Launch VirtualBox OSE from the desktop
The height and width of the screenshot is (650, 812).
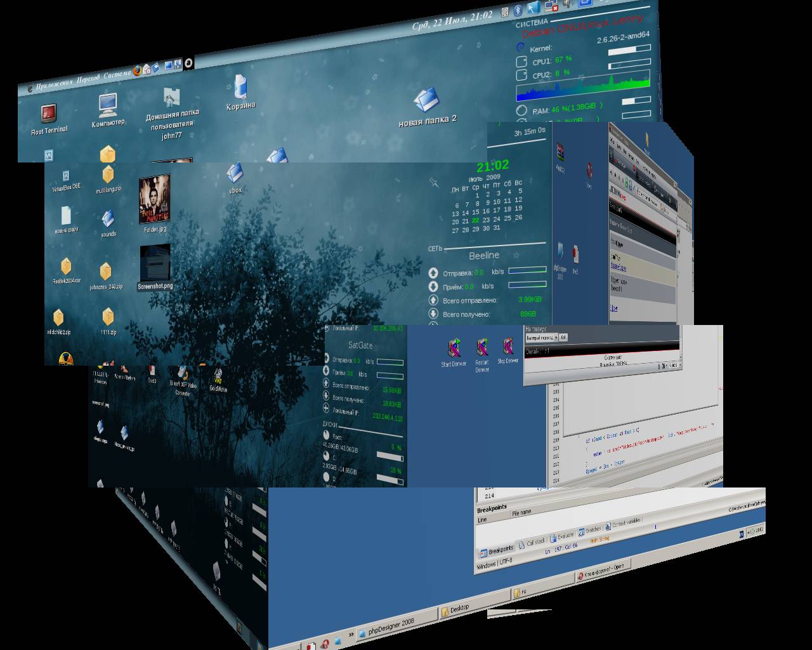click(66, 180)
